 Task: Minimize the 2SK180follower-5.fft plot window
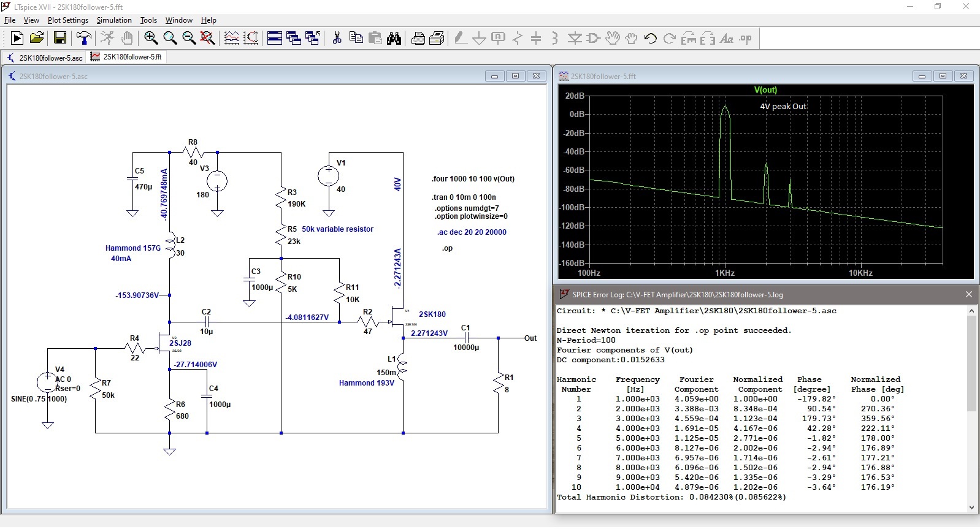click(922, 76)
